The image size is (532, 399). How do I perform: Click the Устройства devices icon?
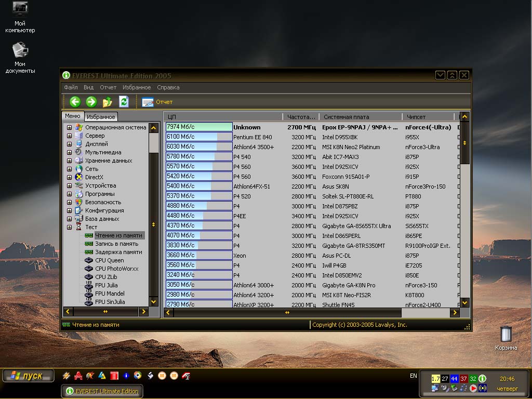pyautogui.click(x=79, y=185)
